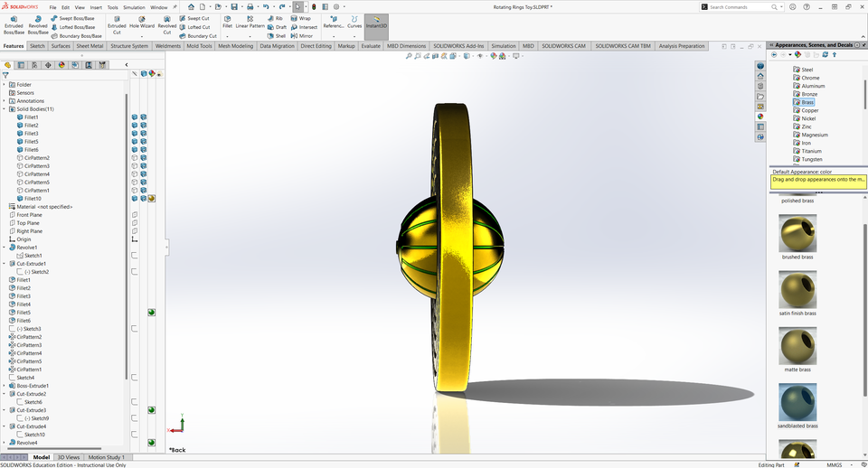Image resolution: width=868 pixels, height=468 pixels.
Task: Collapse the Solid Bodies(11) folder
Action: [4, 109]
